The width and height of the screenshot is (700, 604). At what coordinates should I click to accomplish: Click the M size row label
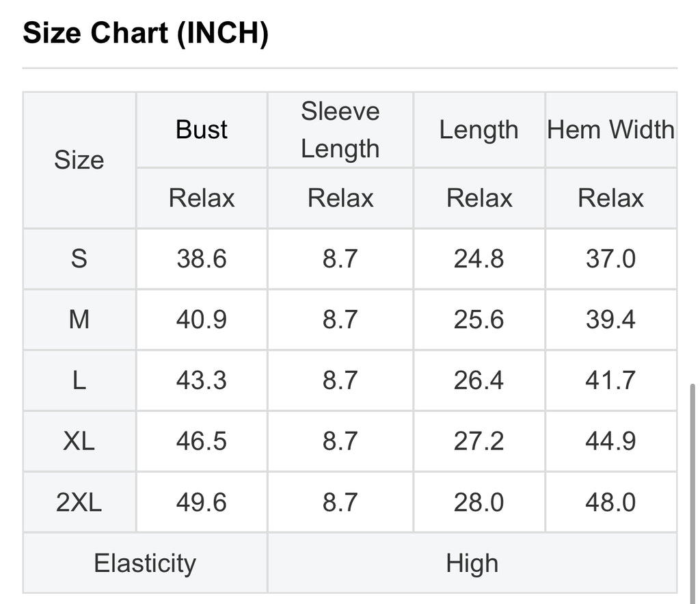click(79, 320)
